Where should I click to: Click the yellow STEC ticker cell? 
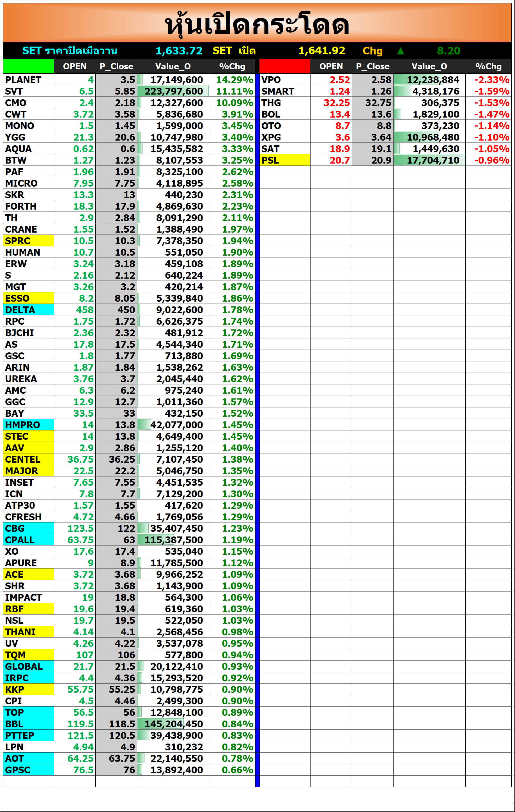[x=29, y=436]
